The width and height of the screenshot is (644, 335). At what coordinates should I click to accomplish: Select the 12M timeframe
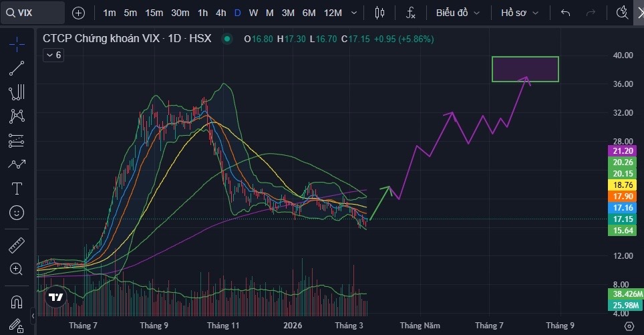coord(333,13)
